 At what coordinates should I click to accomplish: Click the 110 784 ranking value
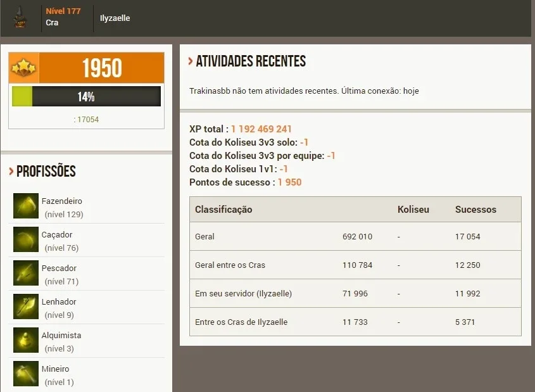click(x=357, y=265)
